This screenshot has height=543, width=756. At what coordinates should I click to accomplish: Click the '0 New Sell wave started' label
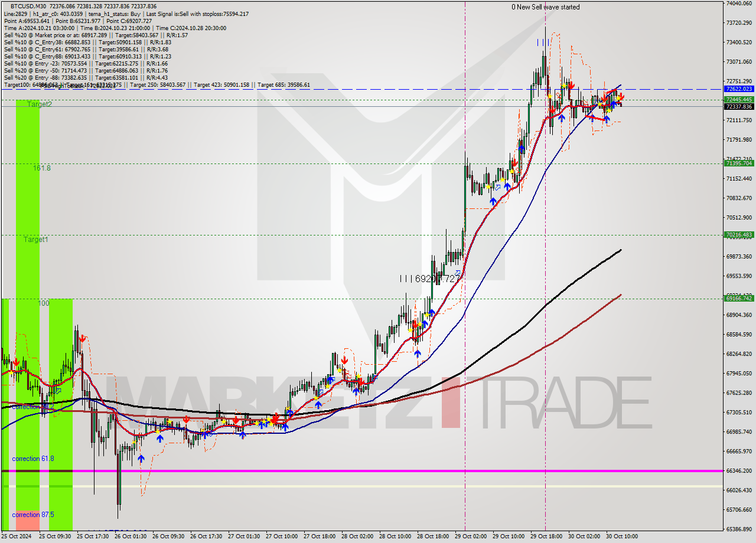click(x=545, y=7)
